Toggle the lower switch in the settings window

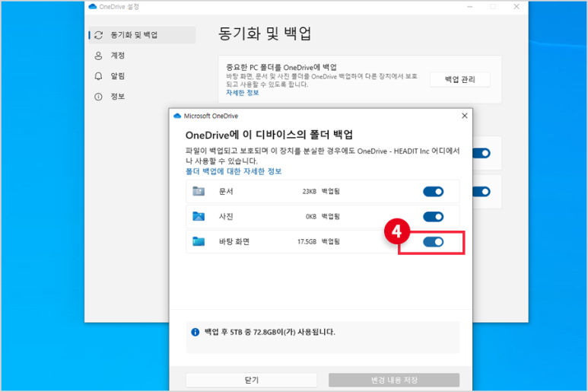pos(482,192)
